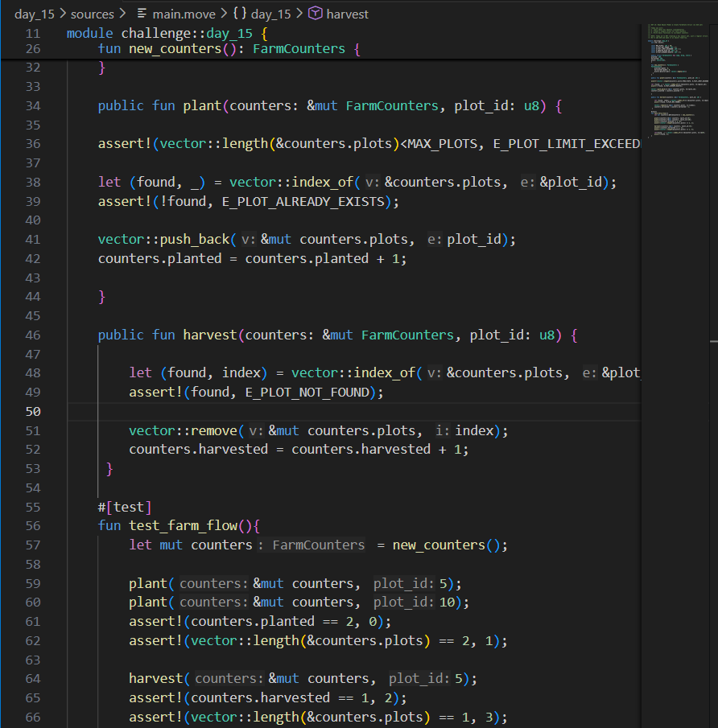Click 'vector::remove' call on line 51

(183, 431)
